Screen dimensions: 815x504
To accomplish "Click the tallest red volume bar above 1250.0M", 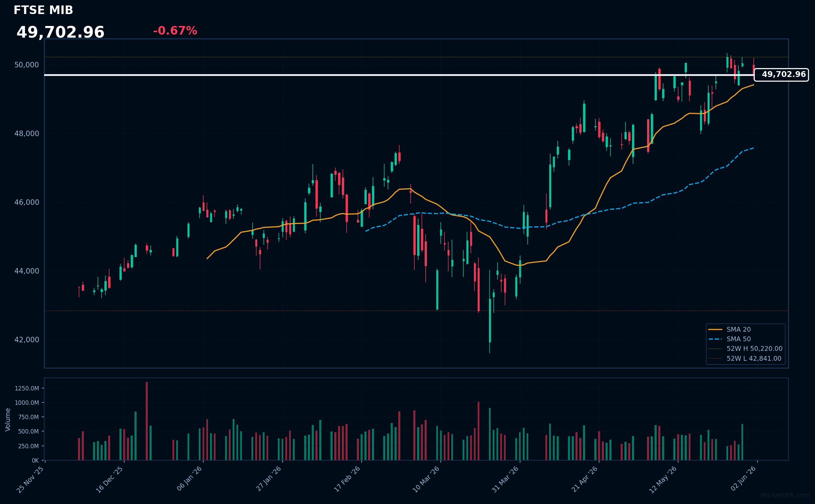I will click(147, 421).
